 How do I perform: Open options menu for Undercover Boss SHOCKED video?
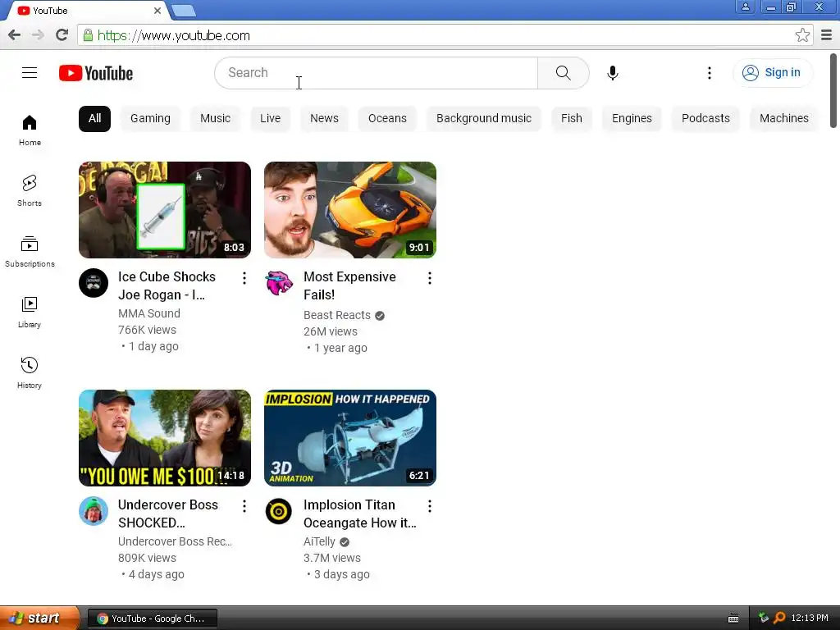coord(244,506)
